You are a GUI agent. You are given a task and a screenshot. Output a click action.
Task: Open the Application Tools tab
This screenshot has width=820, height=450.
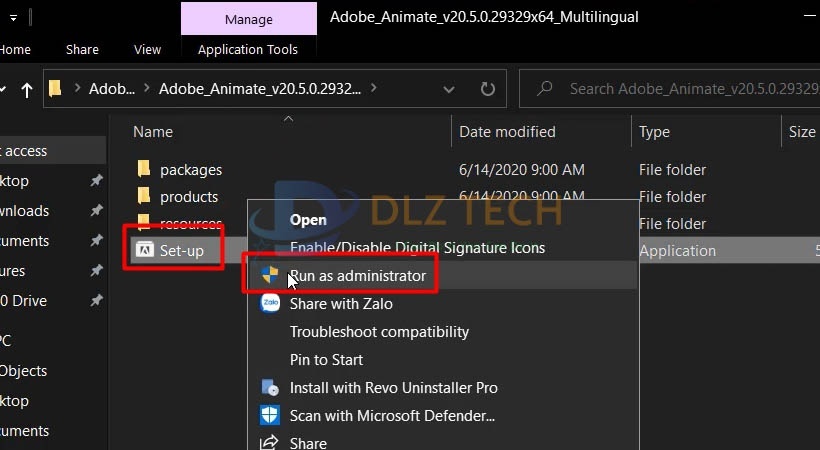tap(248, 50)
